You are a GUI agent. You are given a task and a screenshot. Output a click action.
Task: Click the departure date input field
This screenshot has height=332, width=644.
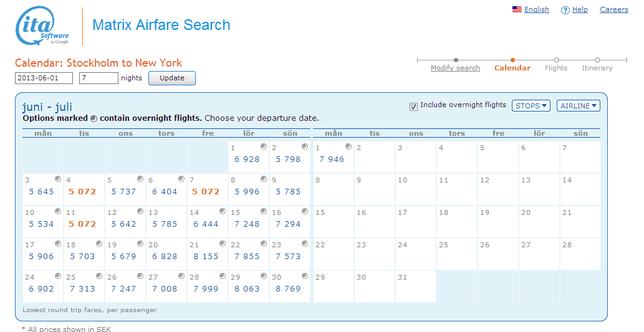point(44,78)
